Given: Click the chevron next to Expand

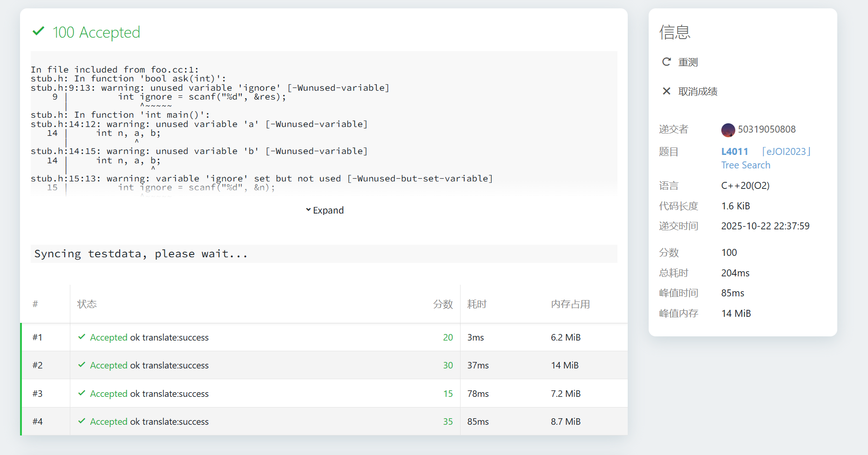Looking at the screenshot, I should (308, 210).
